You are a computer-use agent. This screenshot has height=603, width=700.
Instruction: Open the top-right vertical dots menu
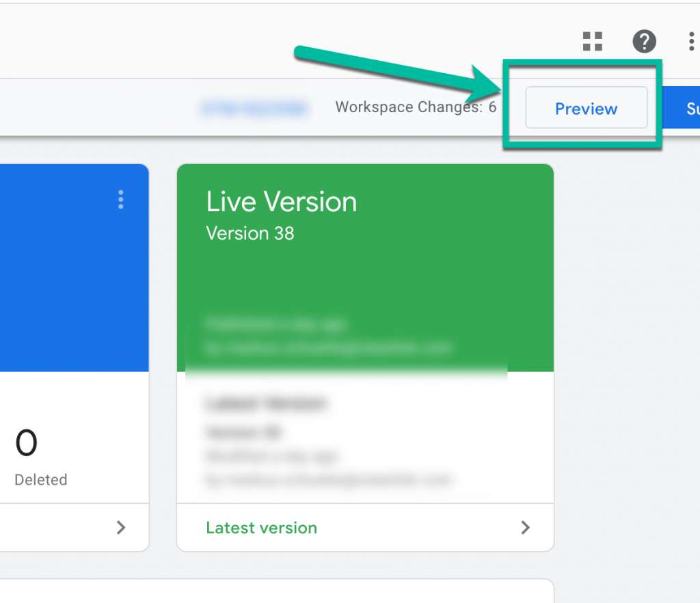(691, 42)
